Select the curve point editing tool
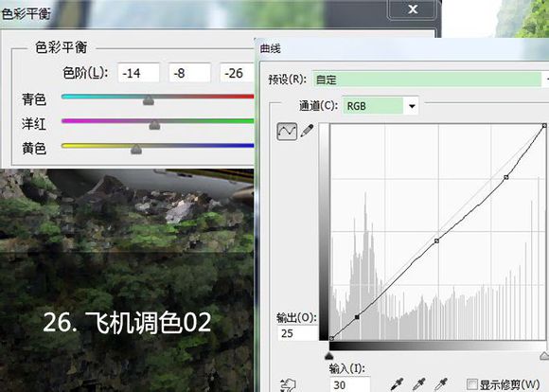Viewport: 549px width, 392px height. (x=287, y=132)
